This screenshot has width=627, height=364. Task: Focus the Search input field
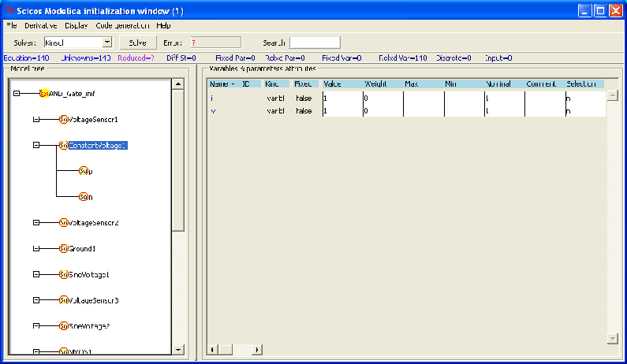pyautogui.click(x=315, y=43)
